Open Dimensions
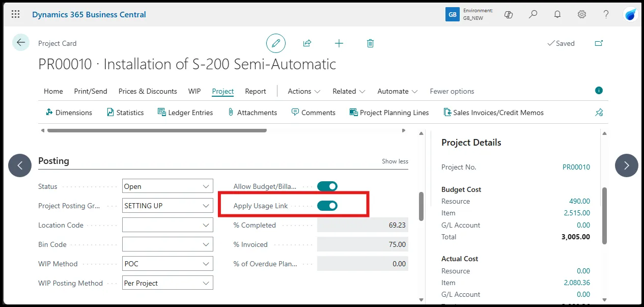Viewport: 644px width, 307px height. (69, 113)
